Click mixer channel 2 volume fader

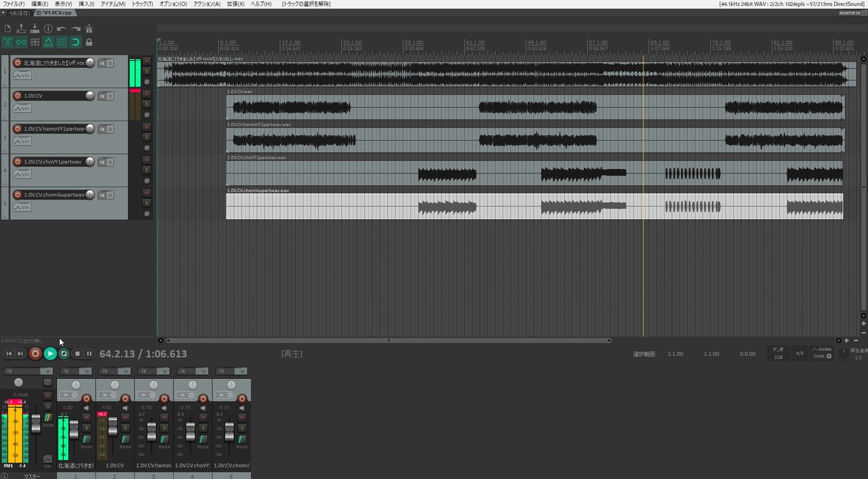pyautogui.click(x=113, y=427)
